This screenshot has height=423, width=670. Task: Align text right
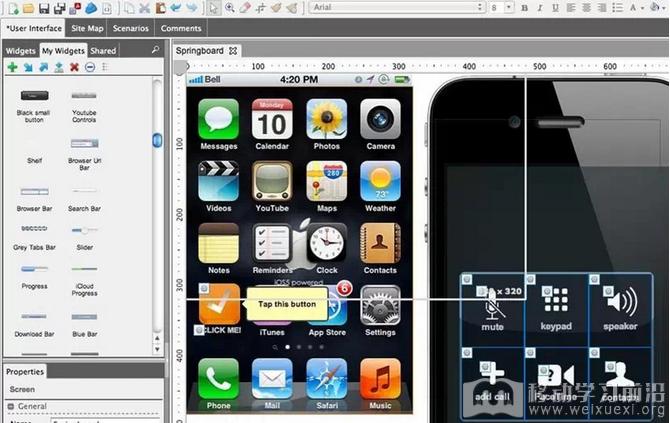602,8
